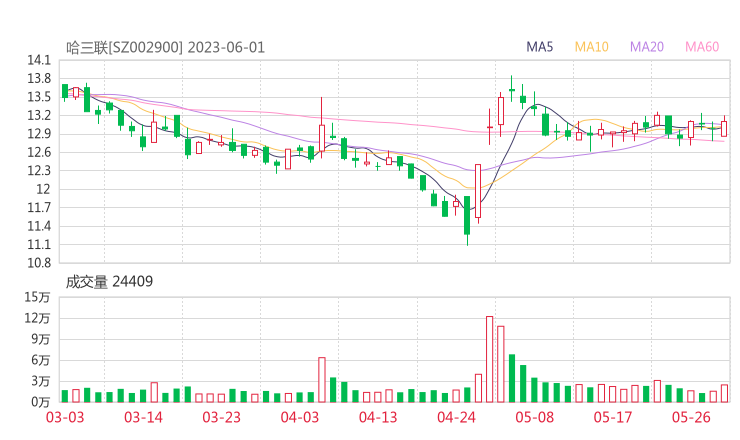Click the 04-13 date axis label
The image size is (740, 440).
pos(378,417)
